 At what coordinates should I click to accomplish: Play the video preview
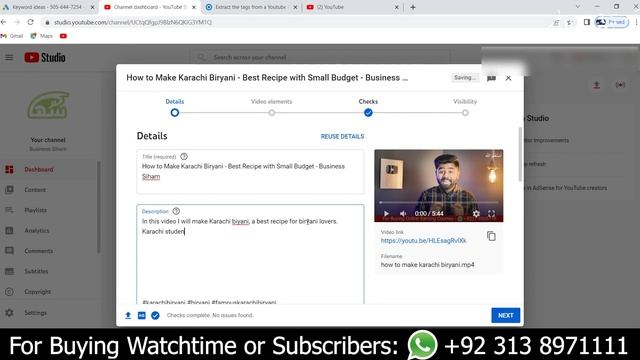pyautogui.click(x=386, y=213)
